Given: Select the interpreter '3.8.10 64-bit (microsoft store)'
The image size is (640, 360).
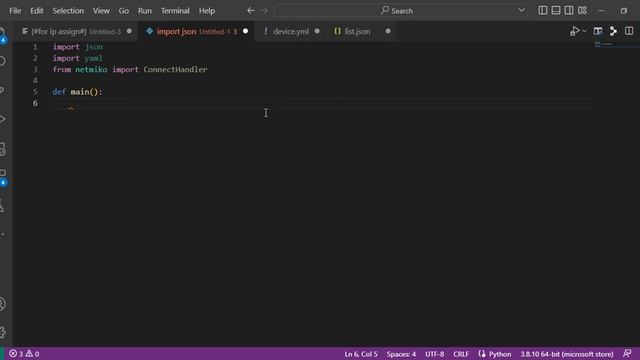Looking at the screenshot, I should [x=567, y=354].
